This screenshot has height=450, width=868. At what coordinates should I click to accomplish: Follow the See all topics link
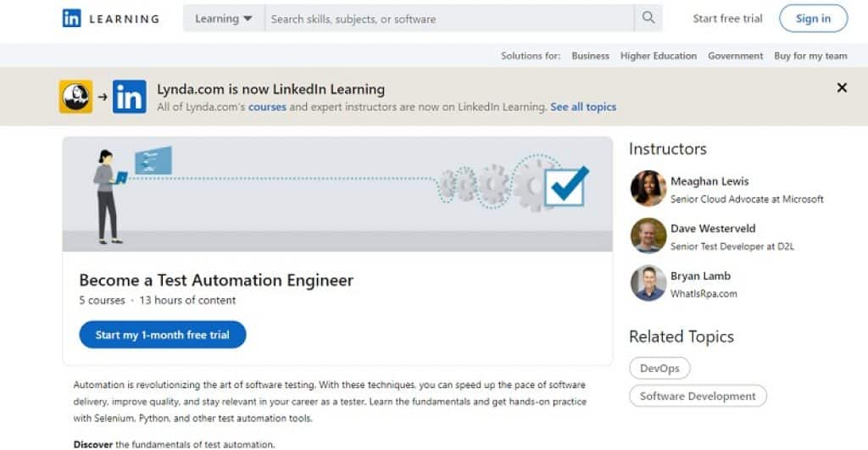[x=583, y=107]
